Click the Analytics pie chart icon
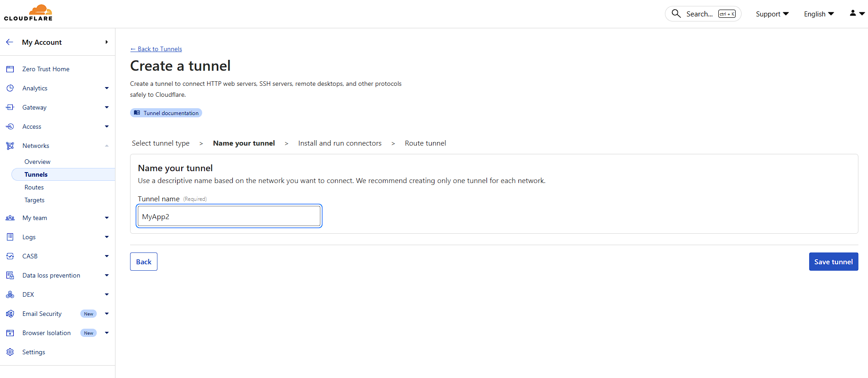Screen dimensions: 868x378 click(x=10, y=88)
